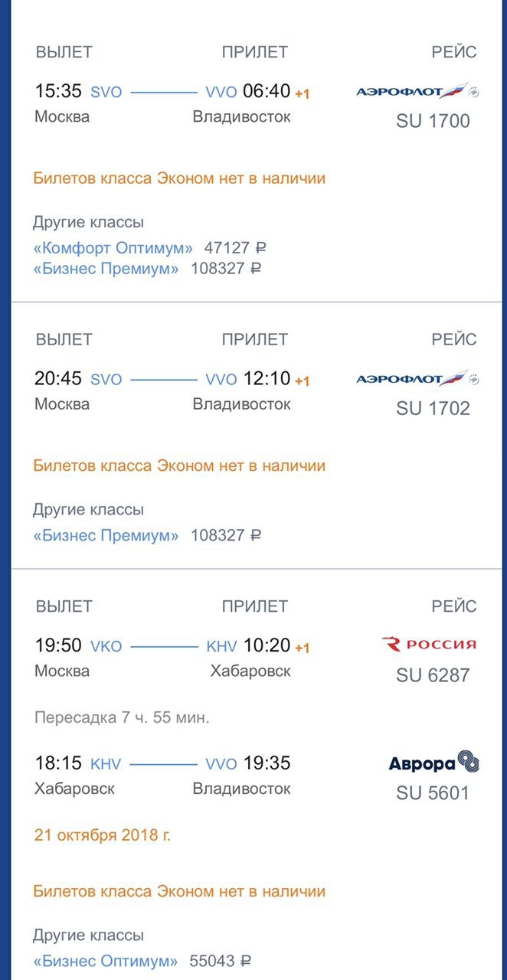
Task: Select the «Комфорт Оптимум» fare class
Action: [x=113, y=248]
